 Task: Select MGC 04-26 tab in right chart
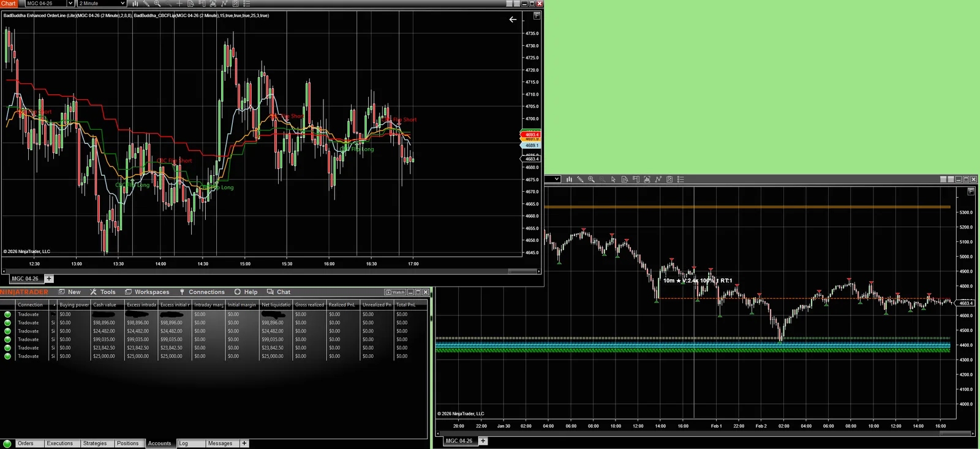click(x=459, y=441)
